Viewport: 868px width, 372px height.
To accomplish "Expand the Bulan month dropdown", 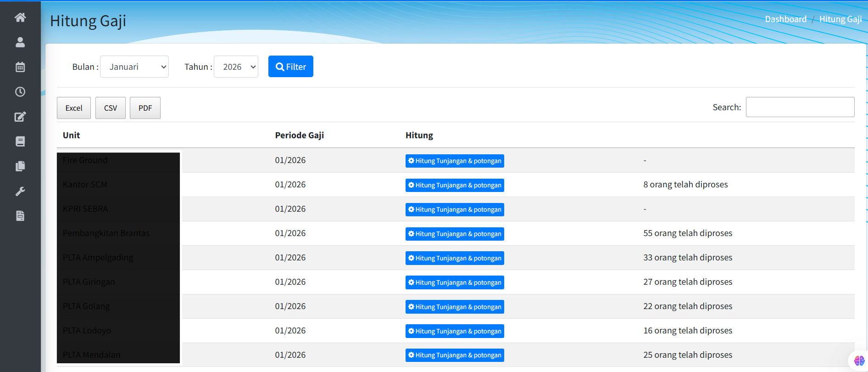I will pos(134,67).
